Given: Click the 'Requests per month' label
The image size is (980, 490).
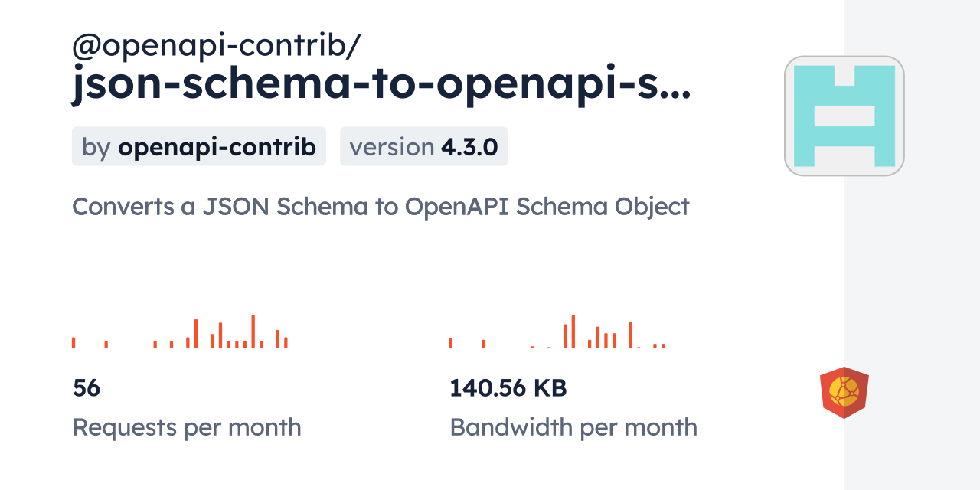Looking at the screenshot, I should point(186,427).
